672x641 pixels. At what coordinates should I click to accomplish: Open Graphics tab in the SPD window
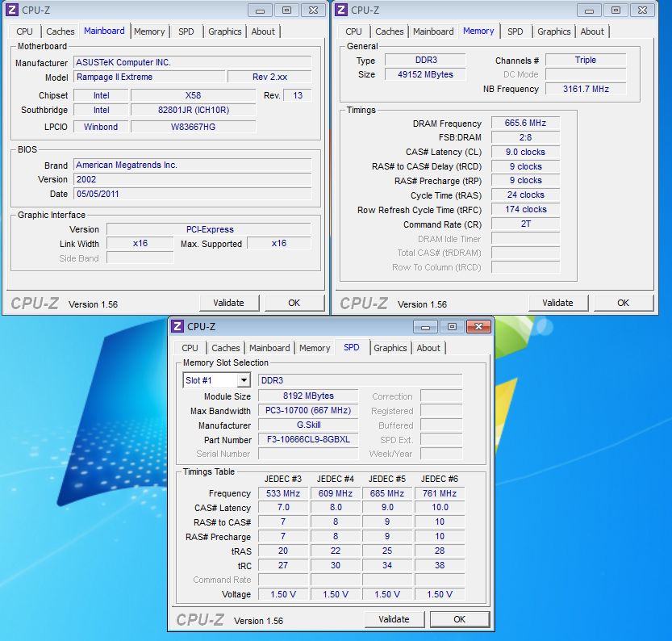point(390,348)
